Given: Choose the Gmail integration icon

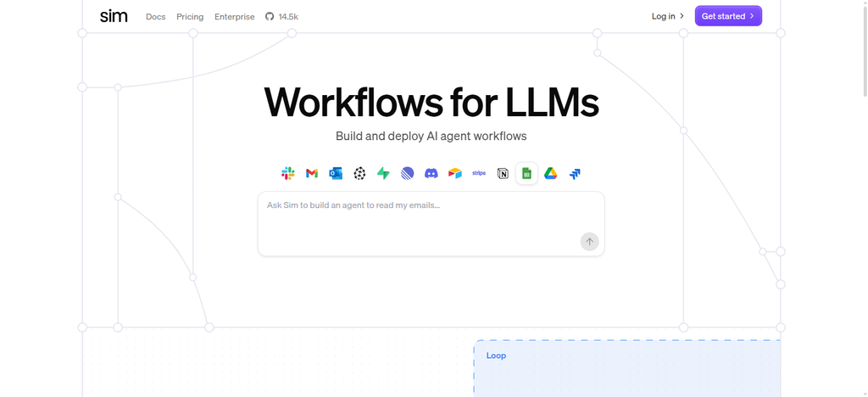Looking at the screenshot, I should click(x=312, y=173).
